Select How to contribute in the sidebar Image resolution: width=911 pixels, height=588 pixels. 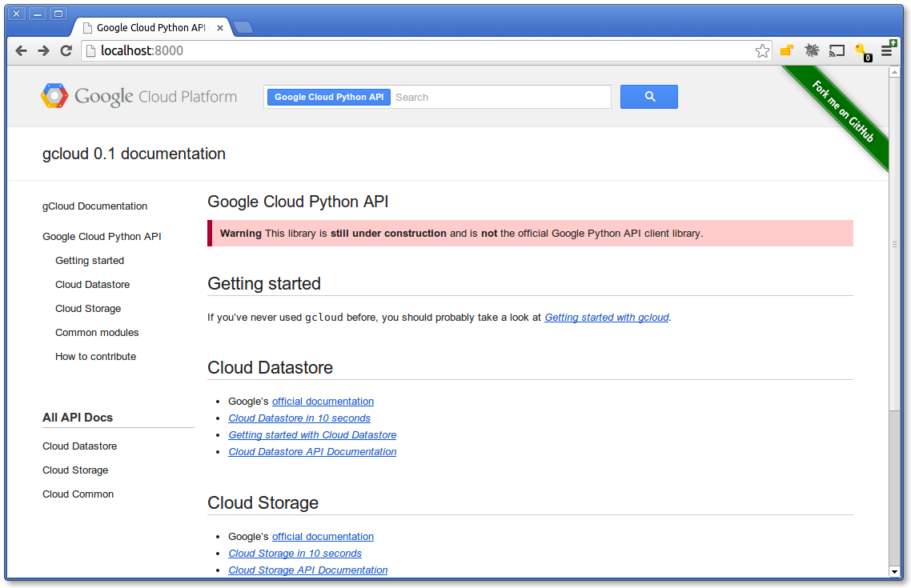95,356
